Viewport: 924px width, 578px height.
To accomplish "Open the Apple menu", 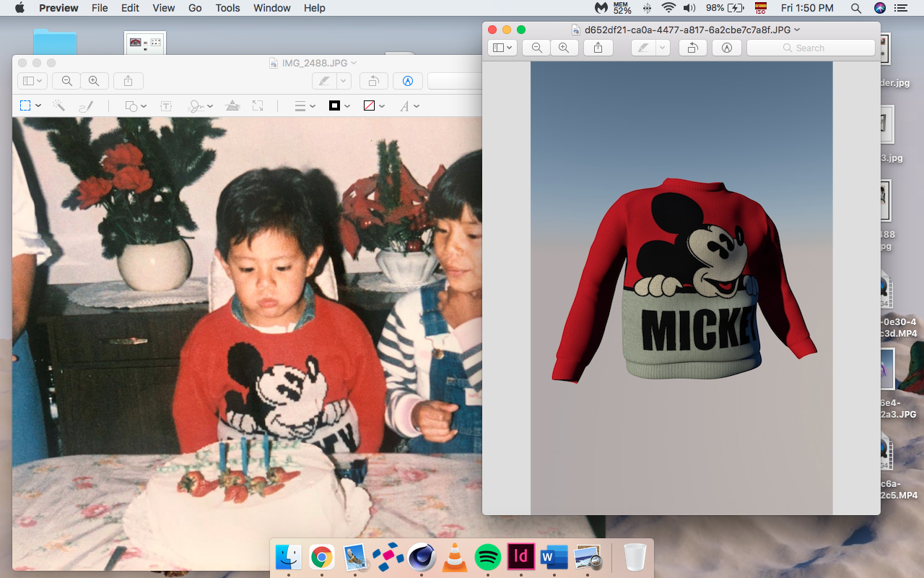I will pos(19,8).
